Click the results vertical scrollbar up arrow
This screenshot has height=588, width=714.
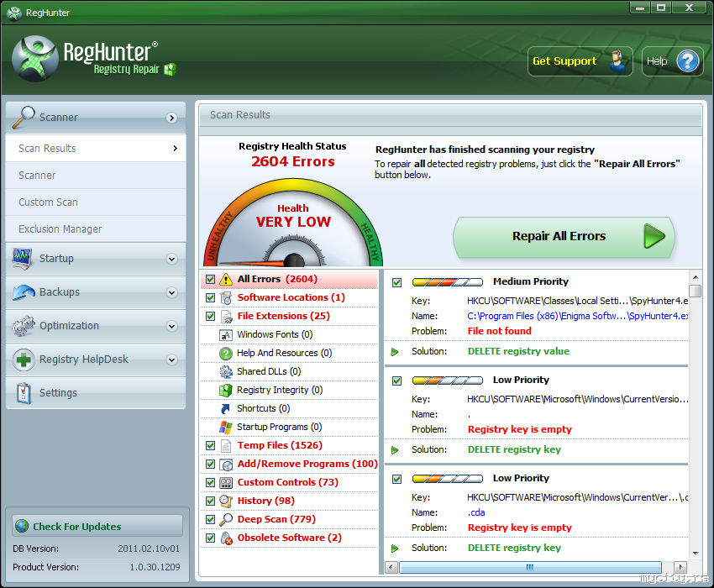696,277
